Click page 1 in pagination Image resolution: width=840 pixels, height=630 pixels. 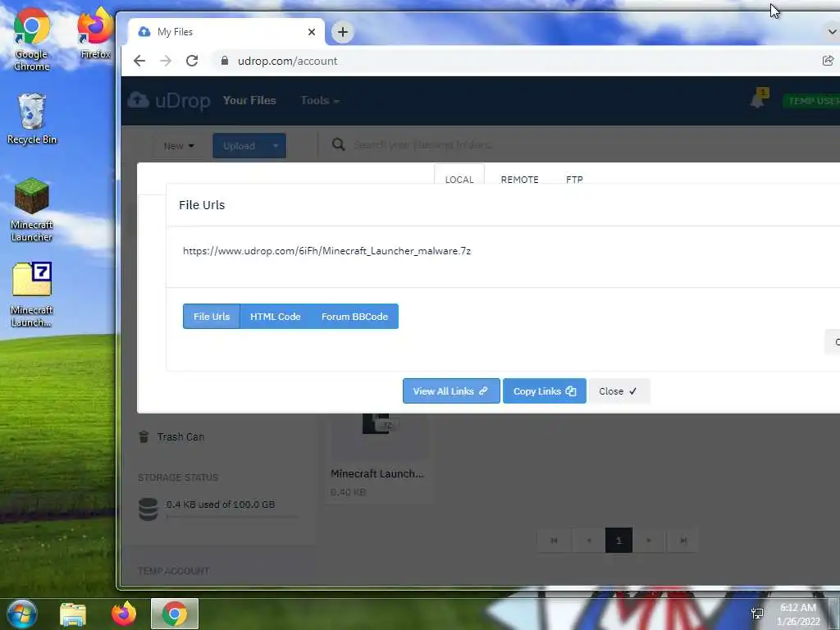coord(619,540)
